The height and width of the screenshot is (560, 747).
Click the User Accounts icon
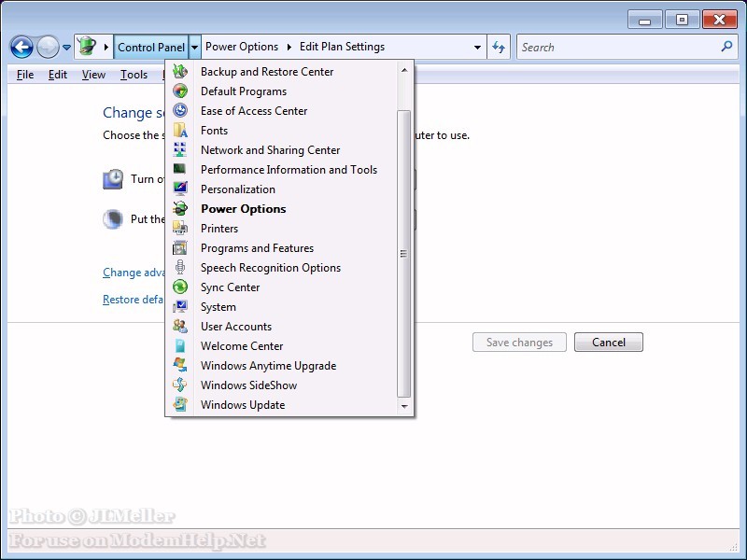pos(180,326)
